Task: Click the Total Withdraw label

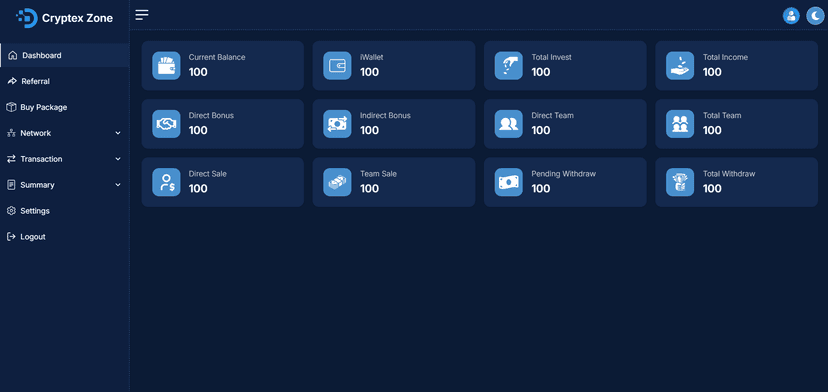Action: tap(729, 173)
